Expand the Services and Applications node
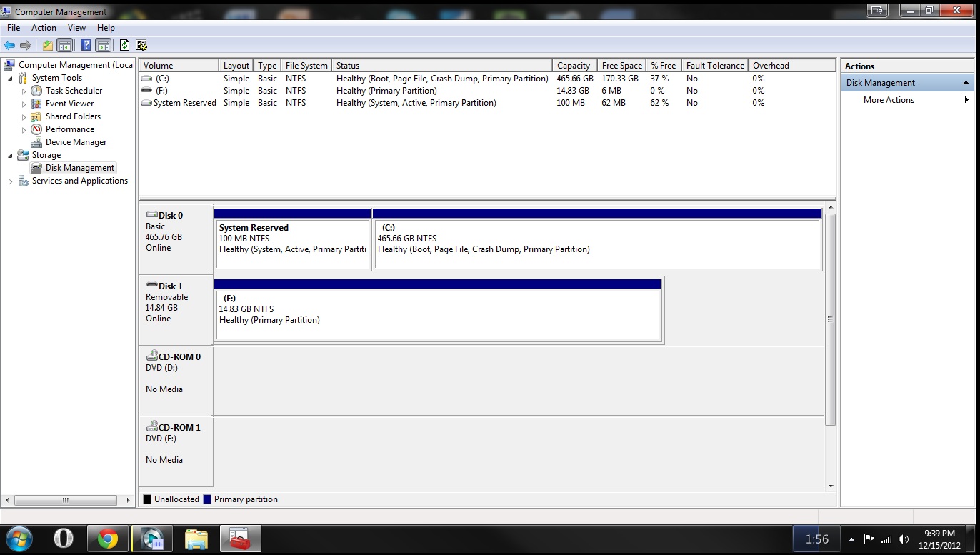Viewport: 980px width, 555px height. click(10, 181)
